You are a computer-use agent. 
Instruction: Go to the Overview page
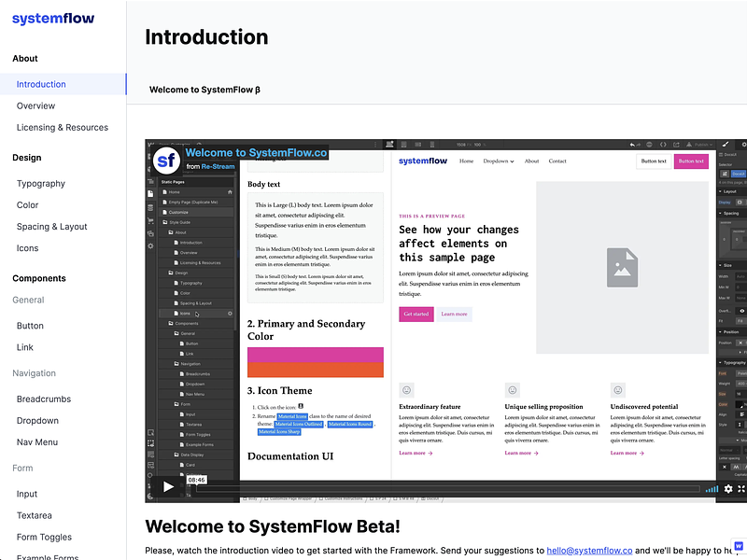[35, 105]
